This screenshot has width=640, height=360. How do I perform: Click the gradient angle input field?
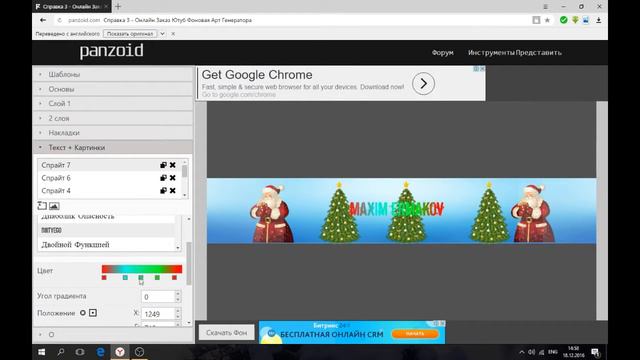158,297
